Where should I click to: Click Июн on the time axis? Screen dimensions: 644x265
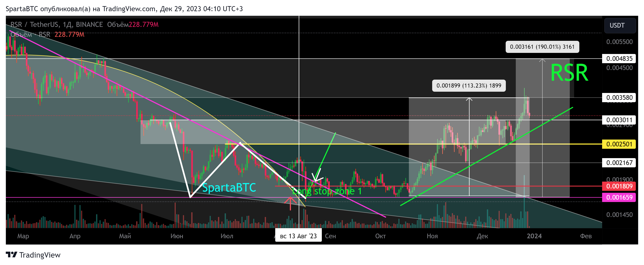point(177,236)
